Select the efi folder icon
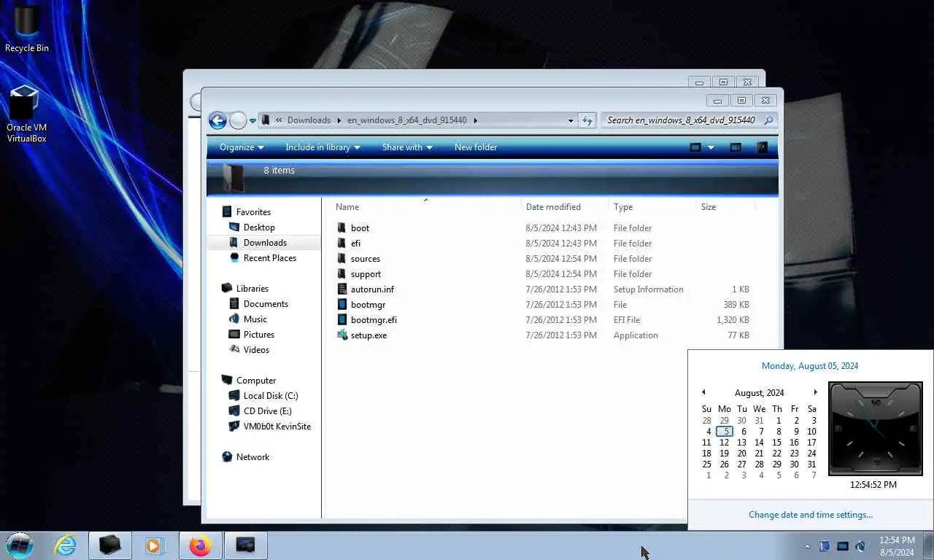This screenshot has height=560, width=934. [342, 244]
